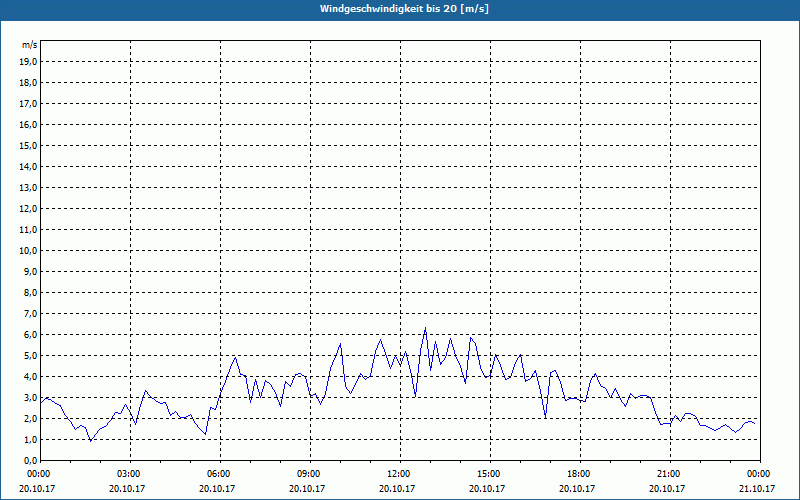Click the 18:00 time label
The image size is (800, 500).
pyautogui.click(x=580, y=474)
